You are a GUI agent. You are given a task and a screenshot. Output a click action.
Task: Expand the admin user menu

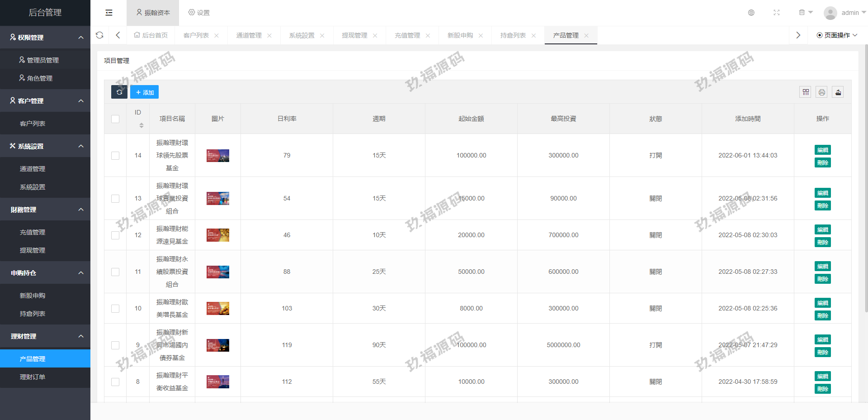tap(844, 13)
